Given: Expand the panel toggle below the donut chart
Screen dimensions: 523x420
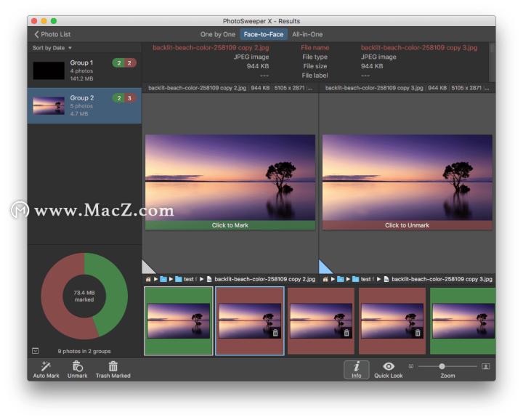Looking at the screenshot, I should [x=35, y=351].
